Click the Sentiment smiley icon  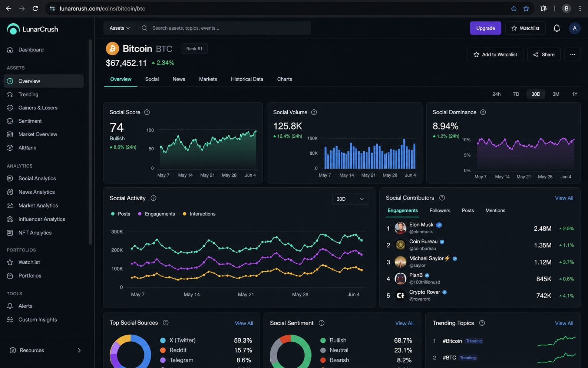pos(10,121)
